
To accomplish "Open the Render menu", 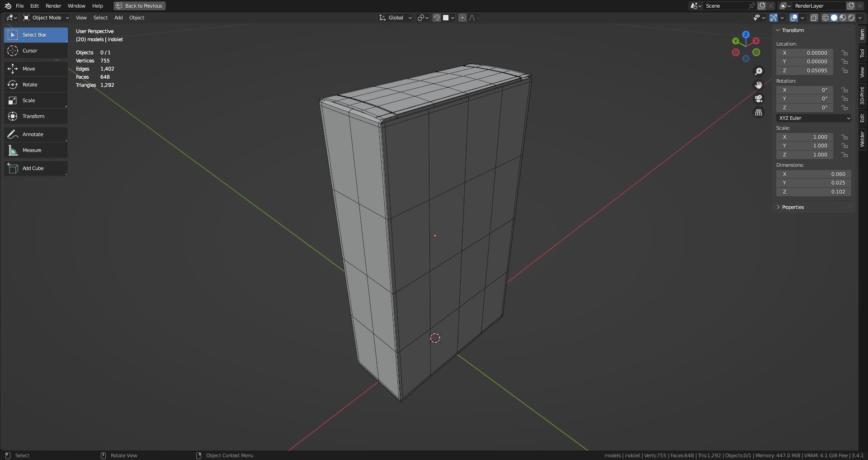I will click(53, 6).
